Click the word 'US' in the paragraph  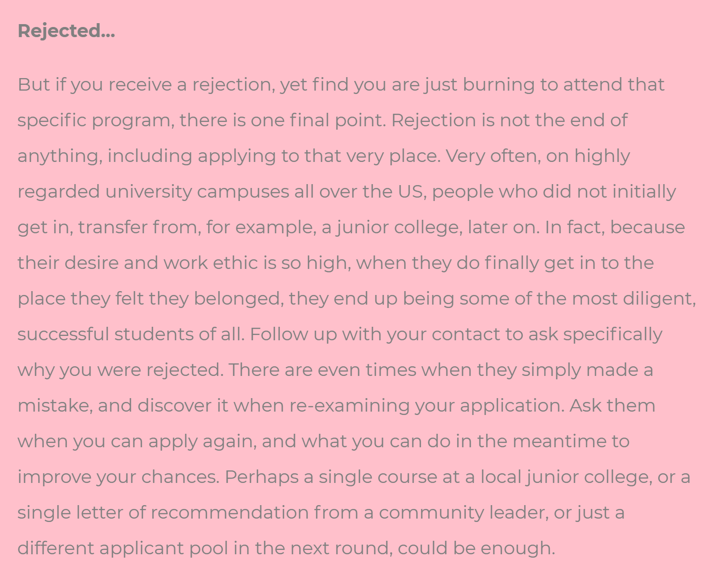tap(410, 192)
